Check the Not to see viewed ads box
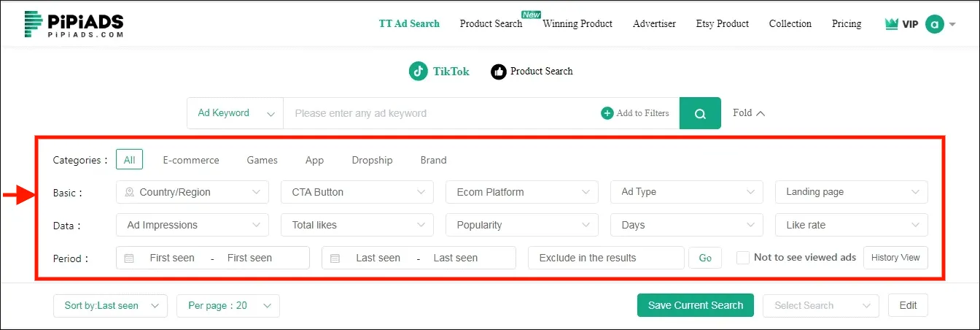This screenshot has width=980, height=330. pos(743,258)
